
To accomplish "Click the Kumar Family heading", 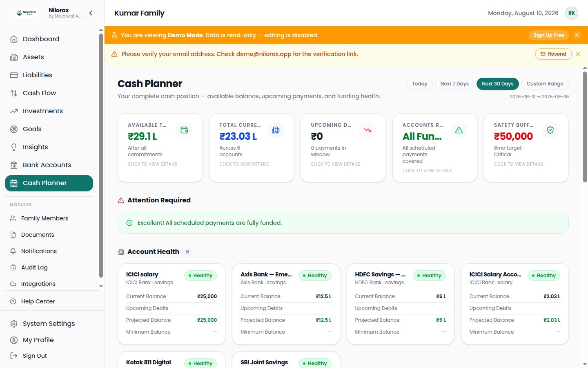I will pyautogui.click(x=139, y=13).
